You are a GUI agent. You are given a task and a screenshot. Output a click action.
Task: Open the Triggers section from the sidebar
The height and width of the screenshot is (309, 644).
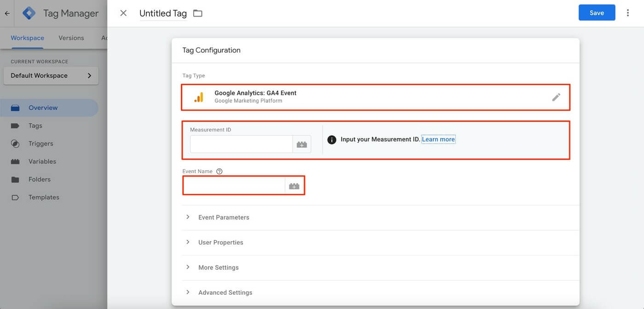click(16, 143)
